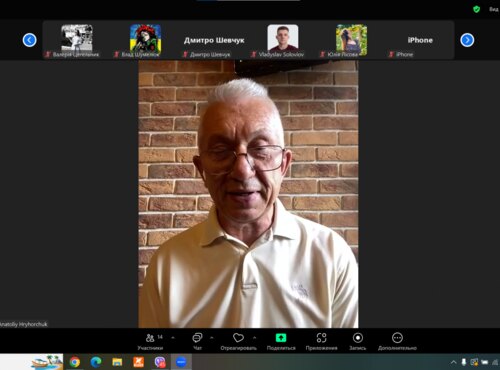Show previous participants with left arrow
The image size is (500, 370).
point(29,40)
